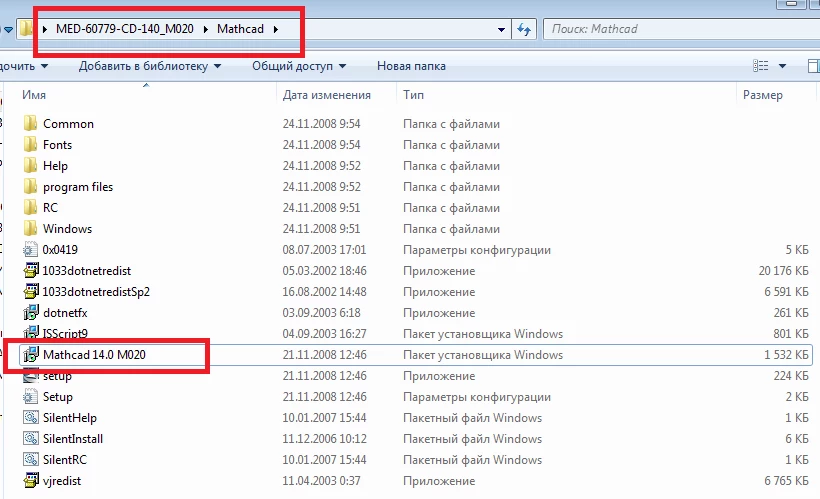820x499 pixels.
Task: Open the view options dropdown arrow
Action: (x=782, y=66)
